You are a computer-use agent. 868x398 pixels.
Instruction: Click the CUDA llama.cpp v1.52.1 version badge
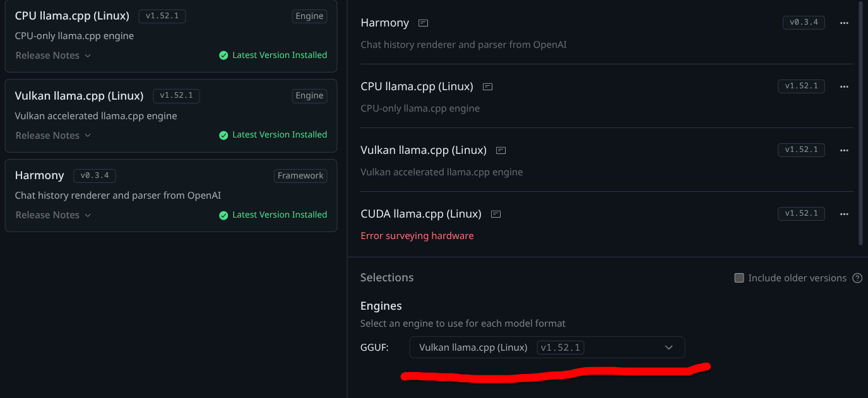(801, 214)
